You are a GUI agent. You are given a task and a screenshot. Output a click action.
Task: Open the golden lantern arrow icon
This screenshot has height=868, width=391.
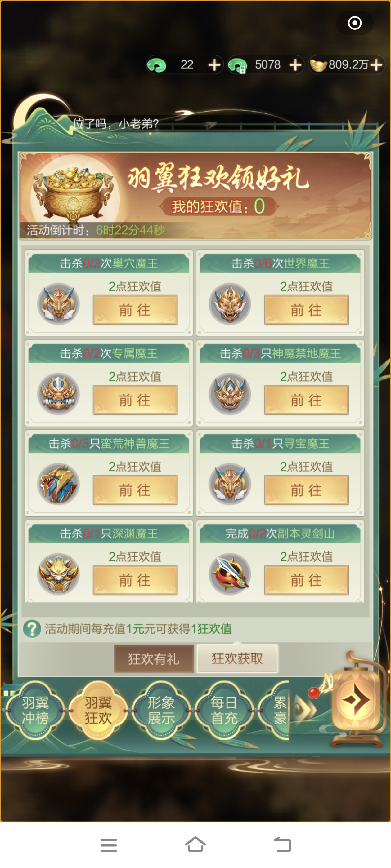point(356,701)
